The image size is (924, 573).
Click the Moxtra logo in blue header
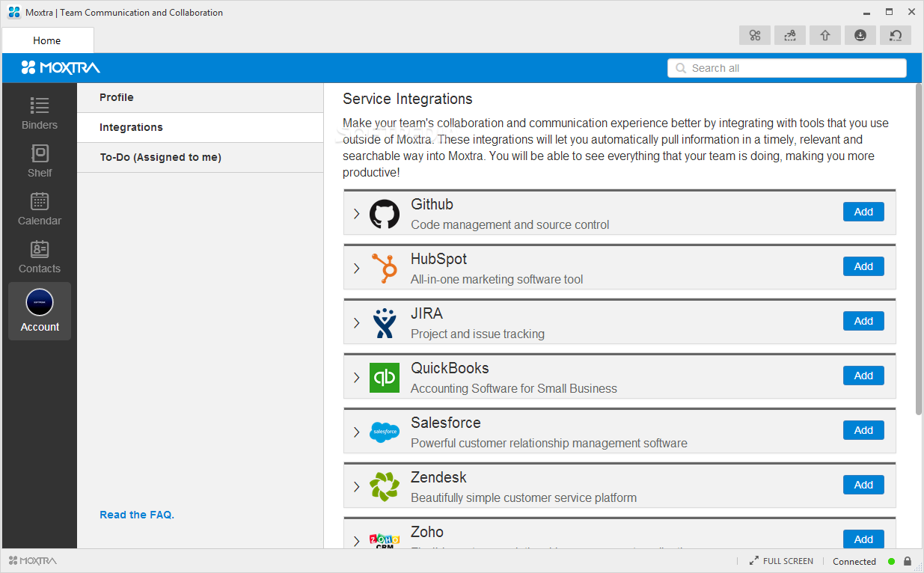click(61, 68)
